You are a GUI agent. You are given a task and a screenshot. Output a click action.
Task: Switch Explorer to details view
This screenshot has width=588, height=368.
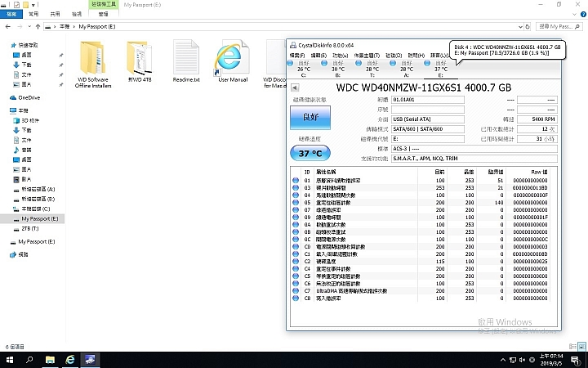pyautogui.click(x=572, y=346)
